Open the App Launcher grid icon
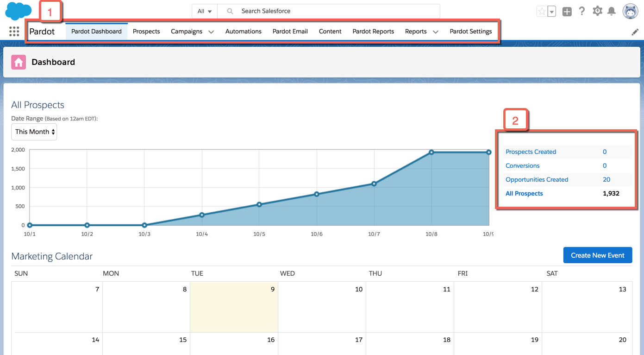This screenshot has height=355, width=644. point(14,31)
